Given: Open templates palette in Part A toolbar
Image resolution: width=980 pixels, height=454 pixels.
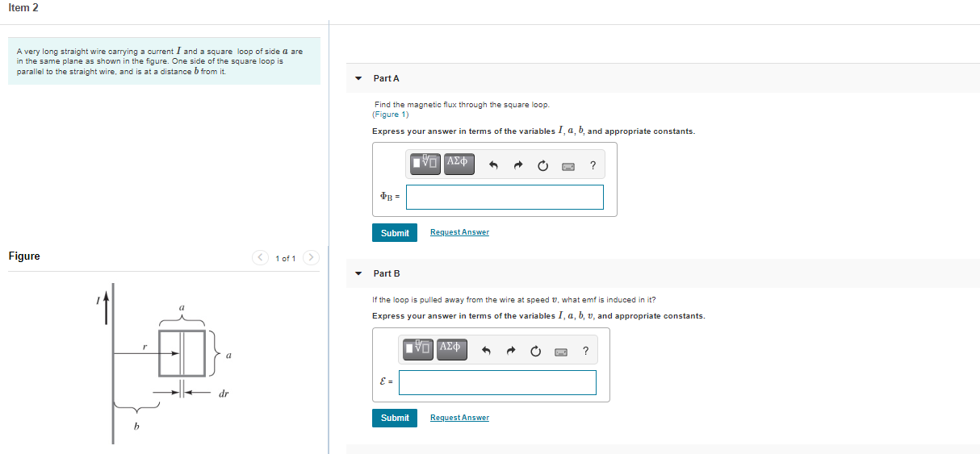Looking at the screenshot, I should [425, 162].
